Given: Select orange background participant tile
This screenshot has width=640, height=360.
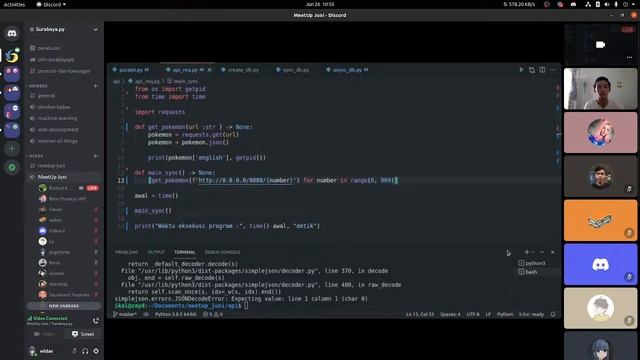Looking at the screenshot, I should [600, 220].
